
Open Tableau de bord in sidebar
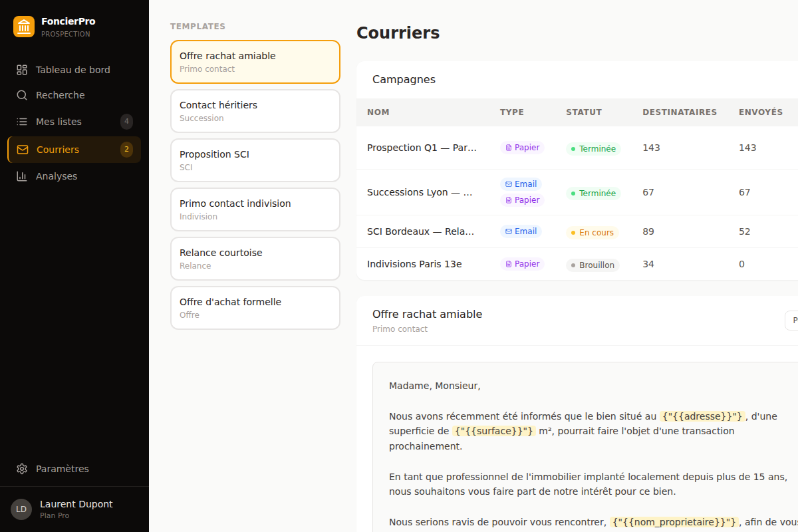[x=74, y=70]
